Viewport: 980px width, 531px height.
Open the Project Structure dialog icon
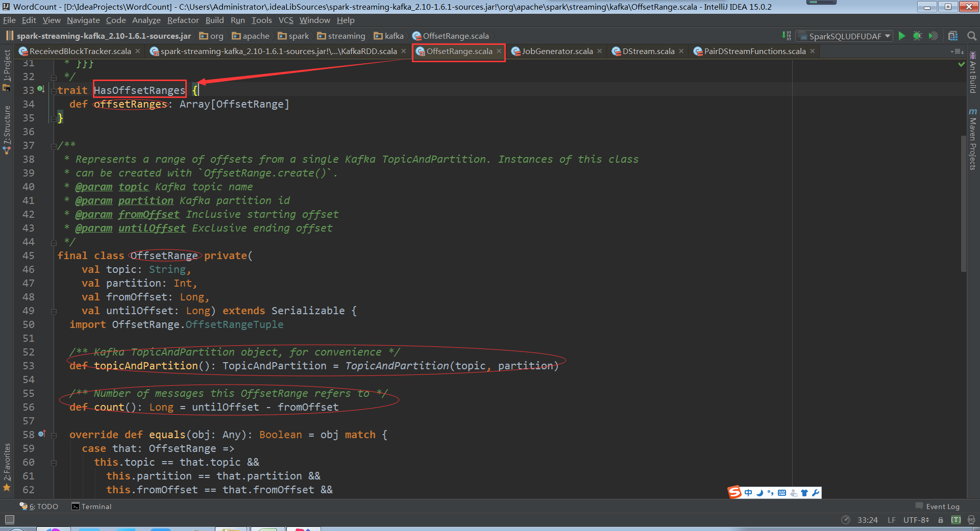pyautogui.click(x=952, y=36)
